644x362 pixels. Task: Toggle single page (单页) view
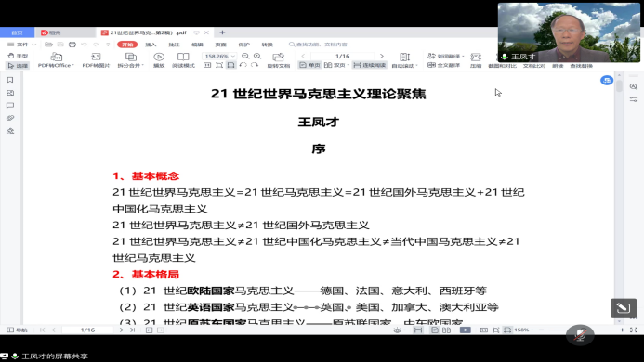coord(309,65)
